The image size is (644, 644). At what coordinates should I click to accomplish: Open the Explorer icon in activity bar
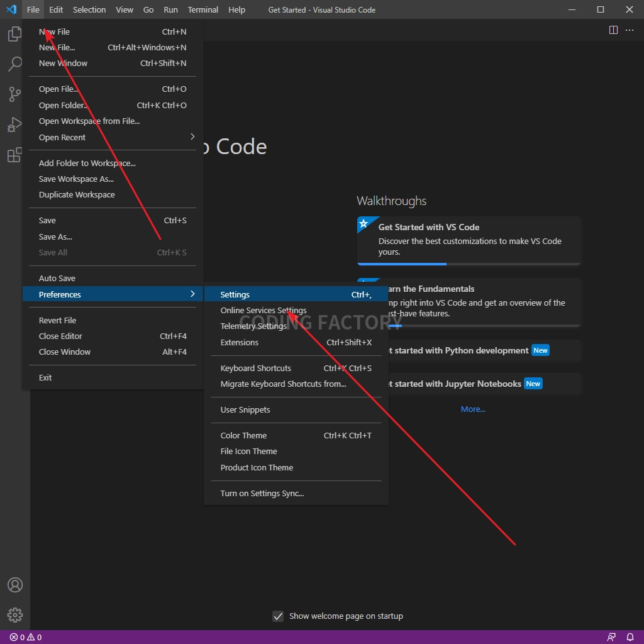[15, 34]
